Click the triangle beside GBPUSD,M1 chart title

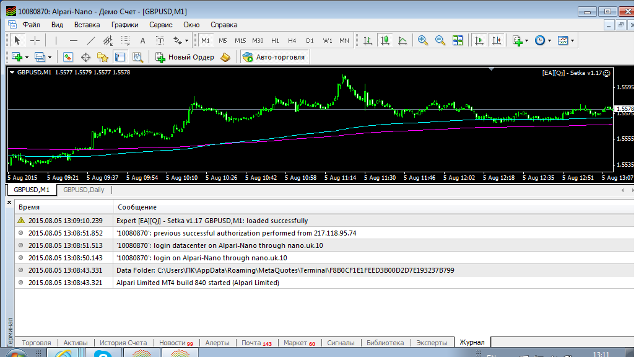pyautogui.click(x=12, y=73)
